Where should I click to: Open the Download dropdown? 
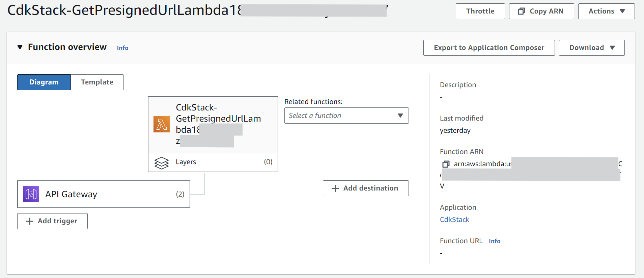[x=591, y=48]
